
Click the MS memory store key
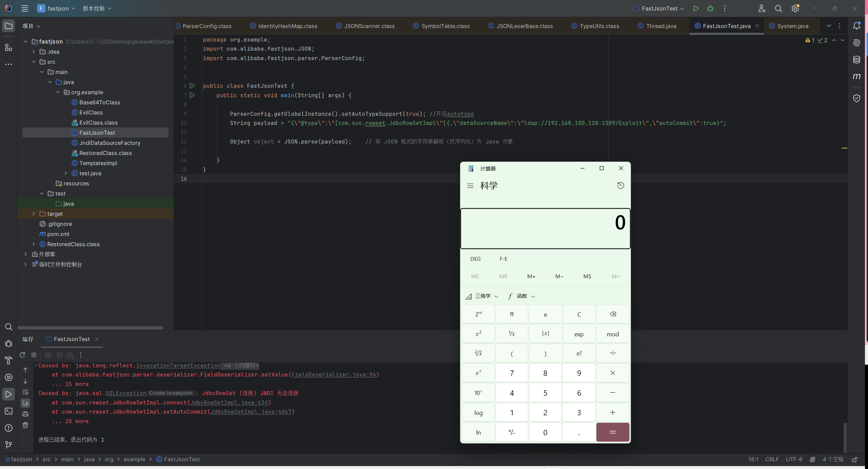pos(587,276)
